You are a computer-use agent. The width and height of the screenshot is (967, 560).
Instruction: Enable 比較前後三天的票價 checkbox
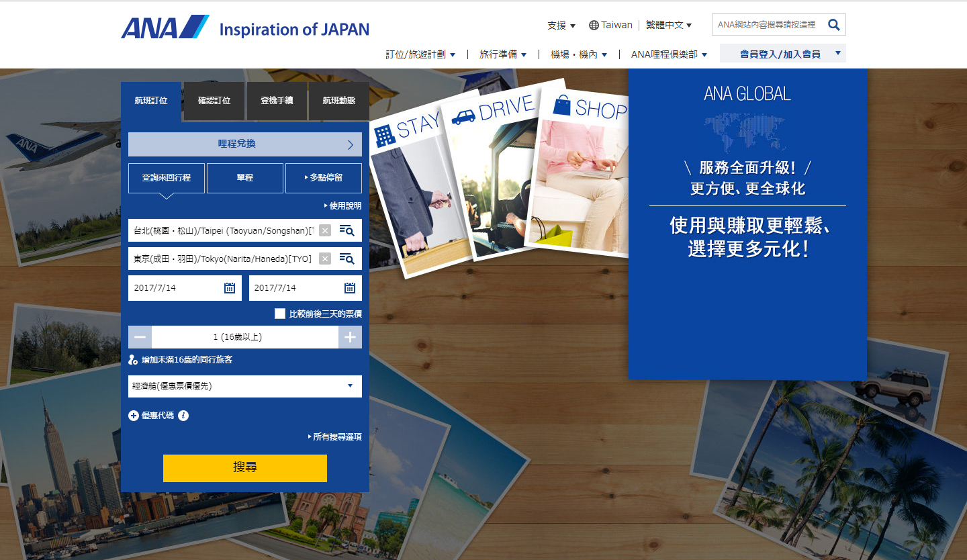280,313
